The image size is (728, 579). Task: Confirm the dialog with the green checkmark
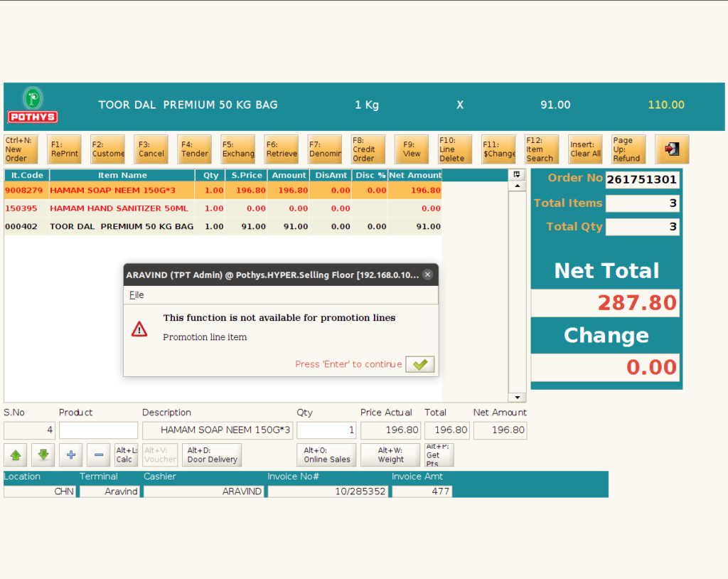click(420, 364)
